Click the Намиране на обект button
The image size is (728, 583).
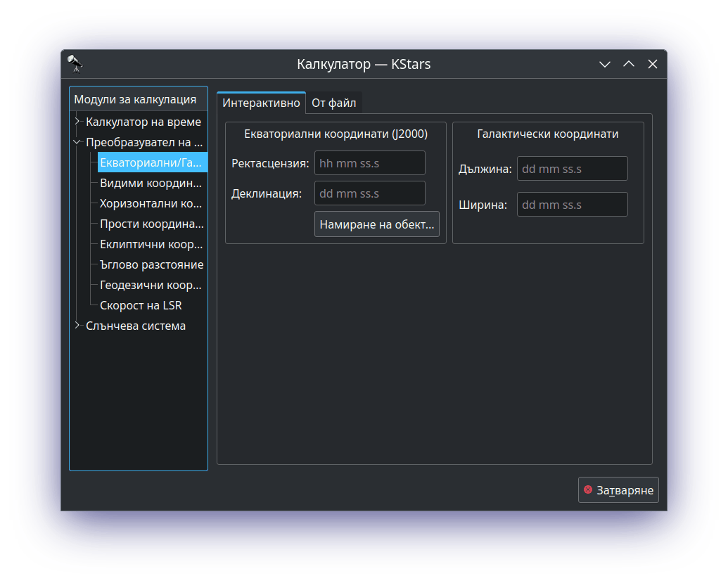376,224
